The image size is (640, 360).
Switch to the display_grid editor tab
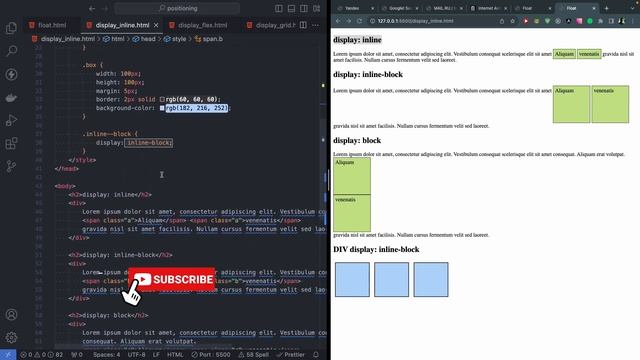point(271,25)
